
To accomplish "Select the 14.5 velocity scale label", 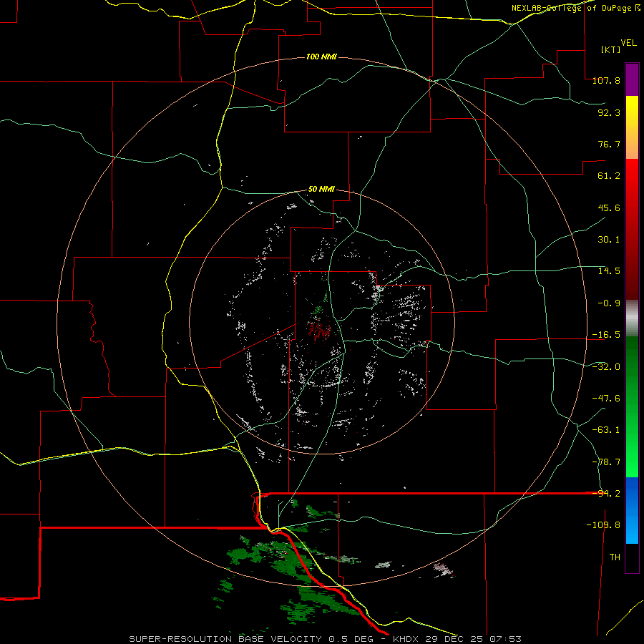I will click(x=609, y=271).
